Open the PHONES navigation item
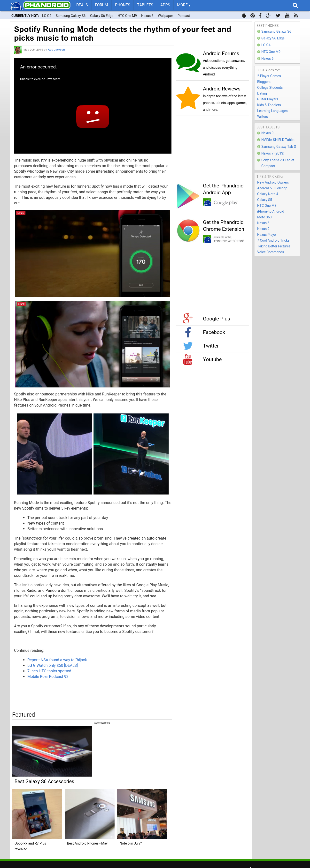 click(x=123, y=5)
